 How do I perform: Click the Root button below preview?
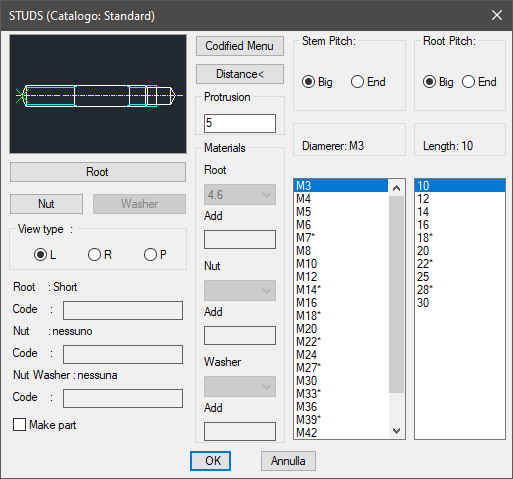tap(98, 172)
